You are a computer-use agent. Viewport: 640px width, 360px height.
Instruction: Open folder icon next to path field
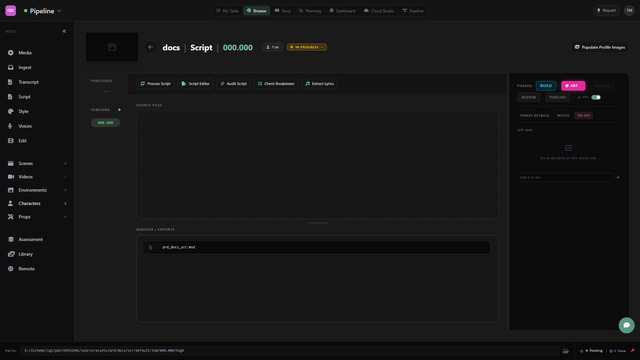tap(566, 351)
